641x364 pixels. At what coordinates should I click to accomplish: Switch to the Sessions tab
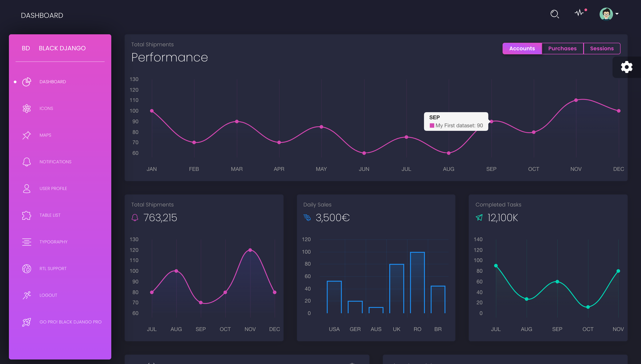[602, 48]
